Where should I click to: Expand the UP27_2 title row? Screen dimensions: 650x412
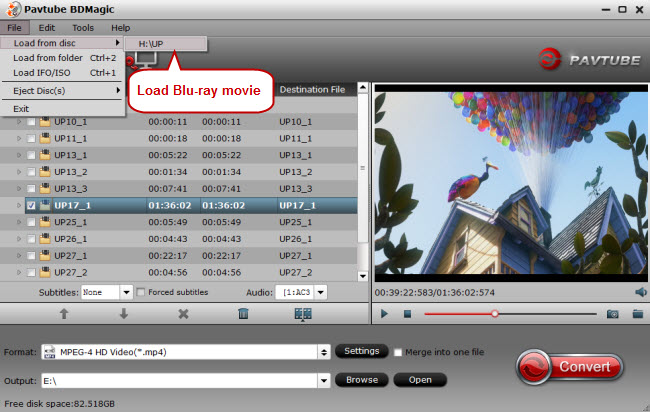[19, 272]
